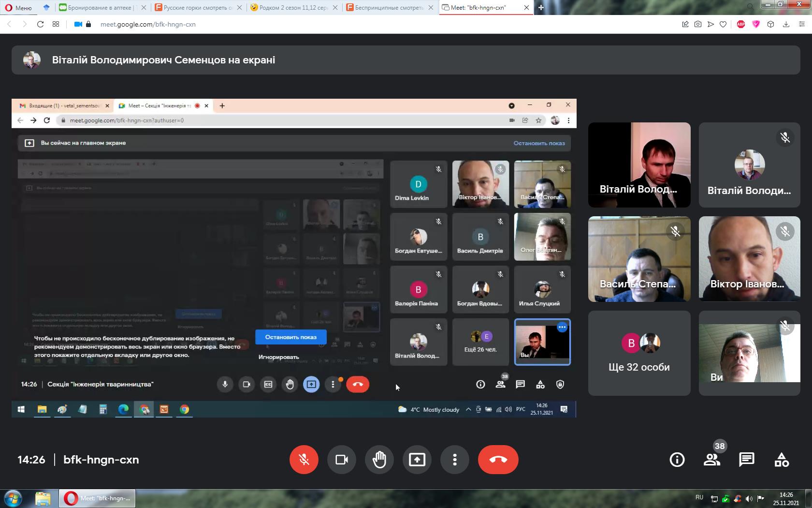Screen dimensions: 812x508
Task: Click the shared screen's three-dot options button
Action: coord(333,384)
